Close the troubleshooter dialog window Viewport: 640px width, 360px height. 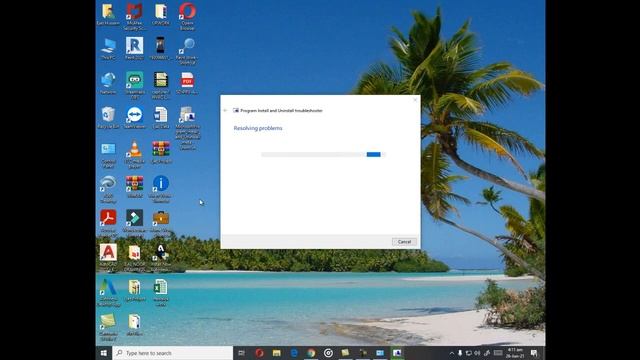pos(415,100)
